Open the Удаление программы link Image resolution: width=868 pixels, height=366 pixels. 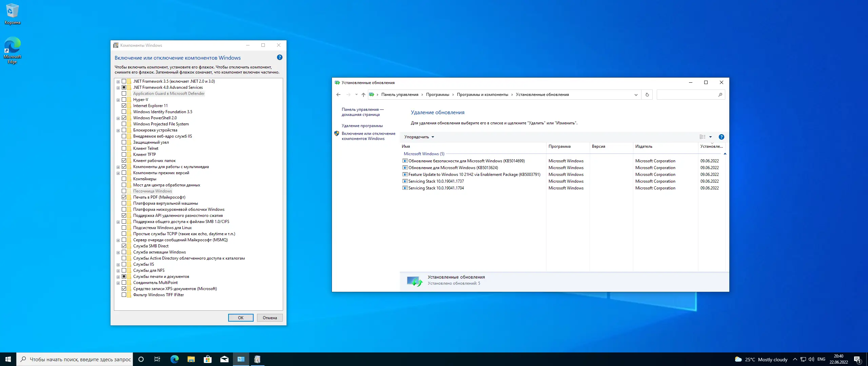pos(362,126)
